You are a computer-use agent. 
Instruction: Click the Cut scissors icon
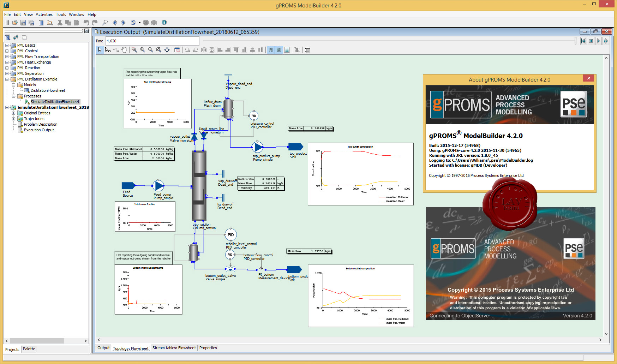60,23
